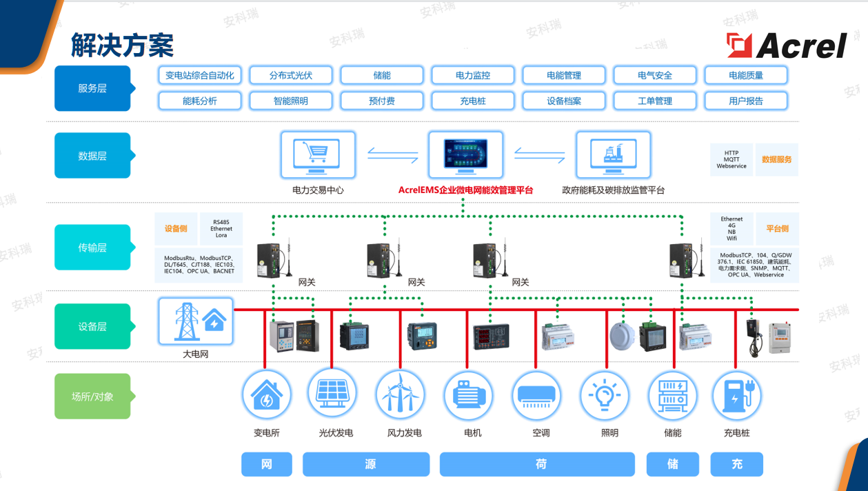Click the 大电网 power grid tower icon
Viewport: 868px width, 491px height.
point(196,321)
